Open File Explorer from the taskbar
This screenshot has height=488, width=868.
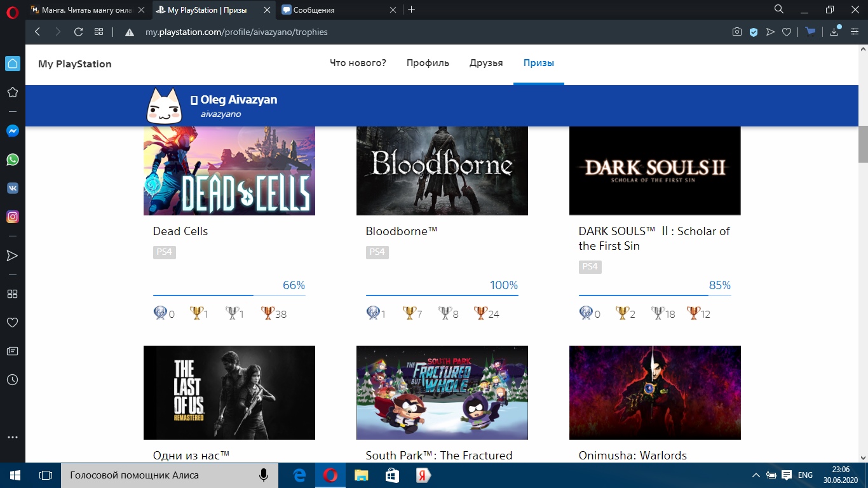point(361,475)
